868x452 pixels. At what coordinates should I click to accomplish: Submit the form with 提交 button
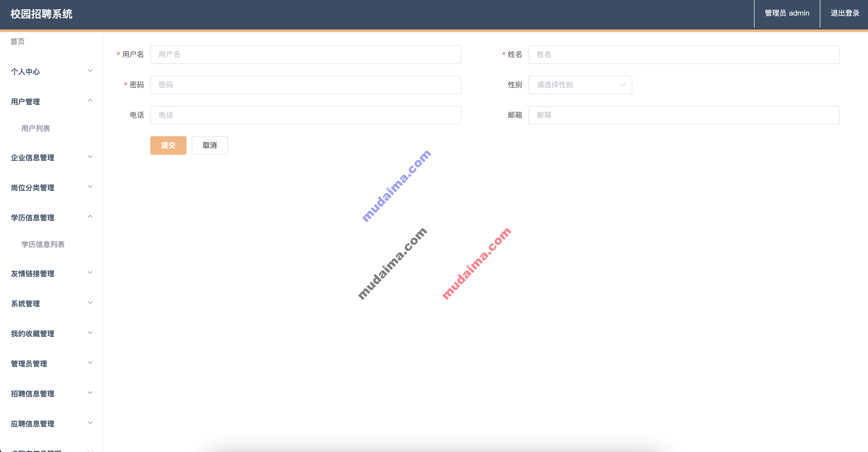(168, 145)
